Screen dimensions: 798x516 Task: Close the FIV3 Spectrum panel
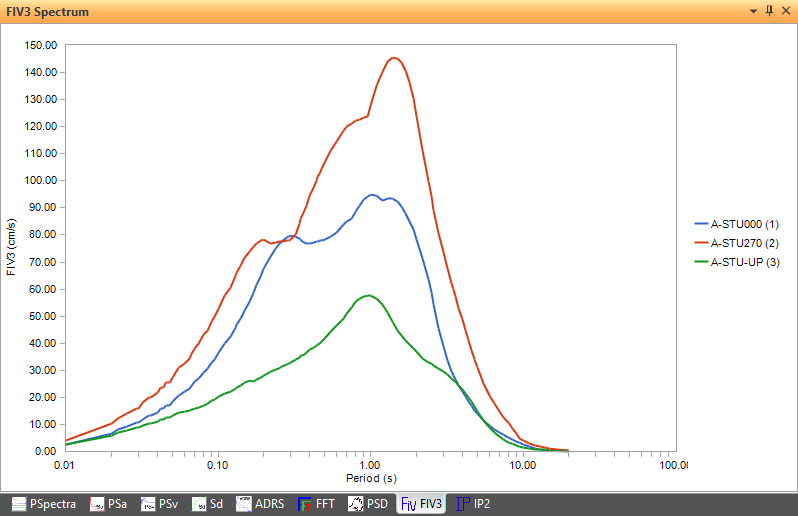tap(785, 11)
